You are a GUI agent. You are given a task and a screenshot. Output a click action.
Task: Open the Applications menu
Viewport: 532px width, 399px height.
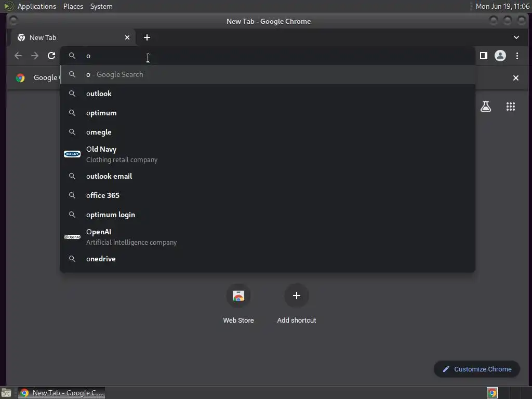37,6
